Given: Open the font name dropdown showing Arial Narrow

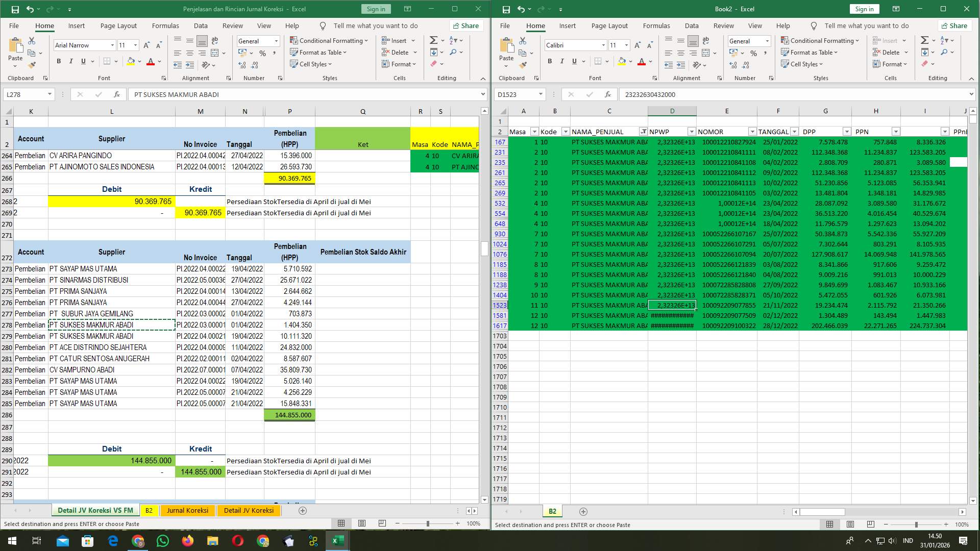Looking at the screenshot, I should point(113,45).
